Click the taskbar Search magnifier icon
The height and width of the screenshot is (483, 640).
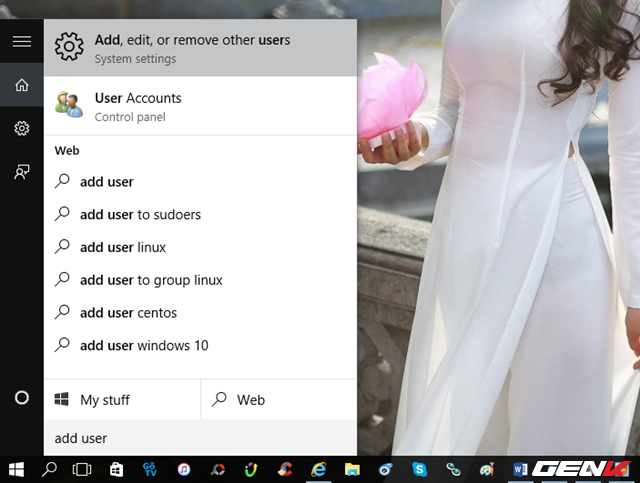pyautogui.click(x=49, y=470)
